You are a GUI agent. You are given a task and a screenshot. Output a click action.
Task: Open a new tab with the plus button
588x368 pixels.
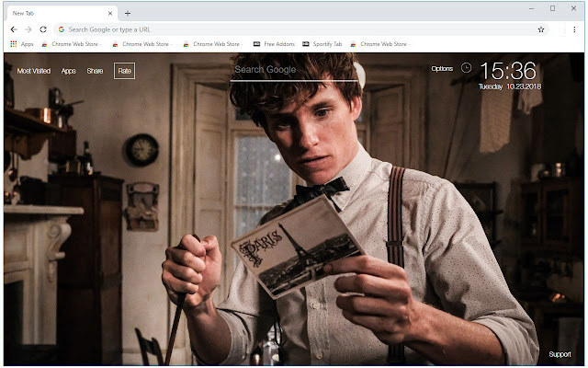click(128, 14)
